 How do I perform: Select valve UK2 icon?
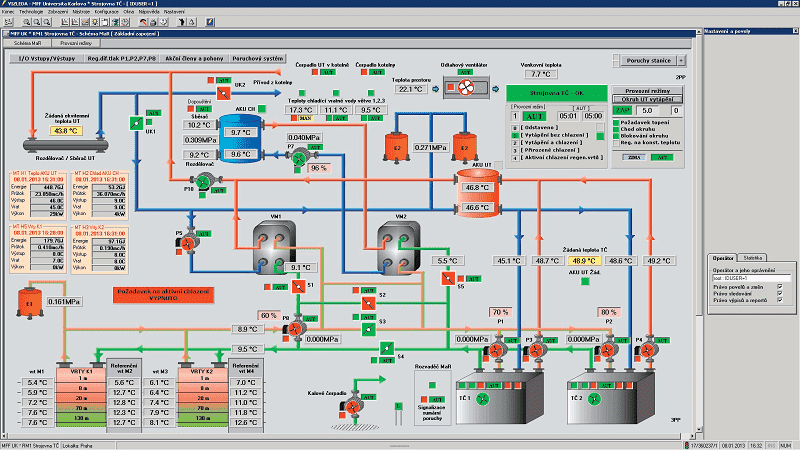(223, 93)
